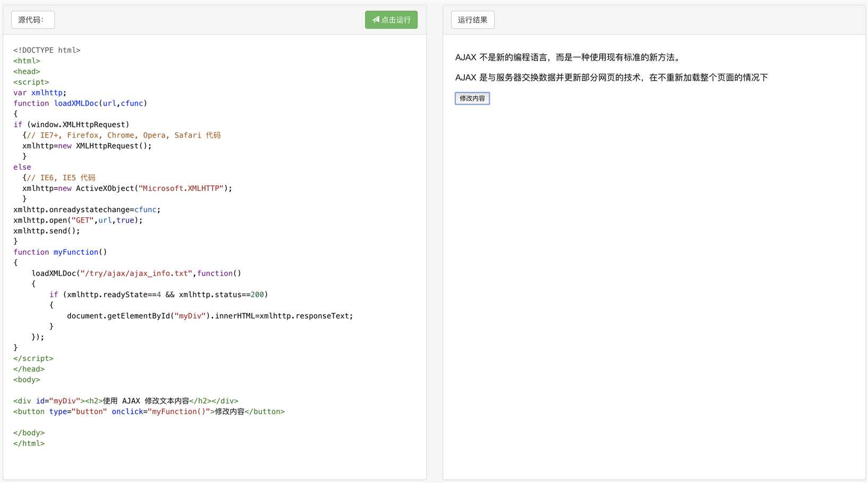
Task: Click the xmlhttp.send() code line
Action: [47, 231]
